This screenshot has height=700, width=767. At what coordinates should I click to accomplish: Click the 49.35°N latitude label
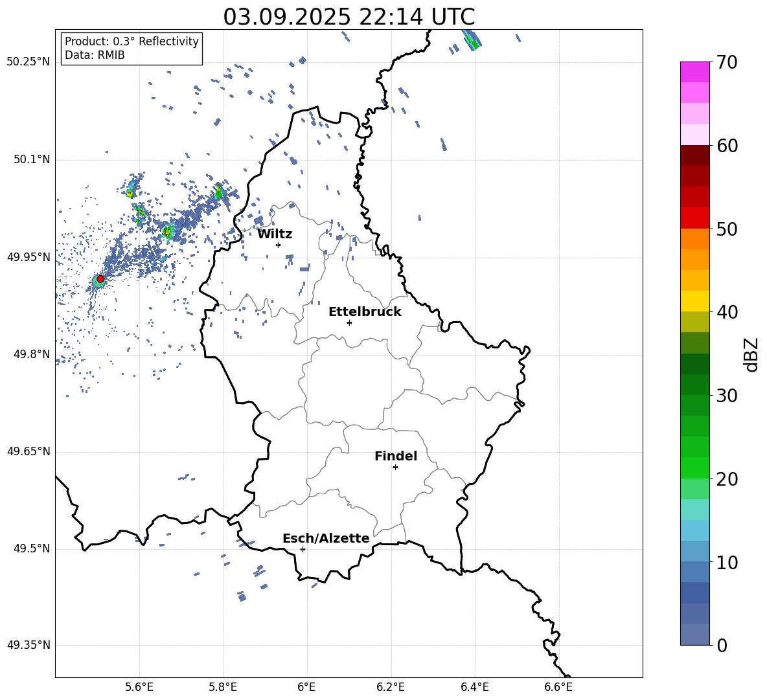pos(29,645)
